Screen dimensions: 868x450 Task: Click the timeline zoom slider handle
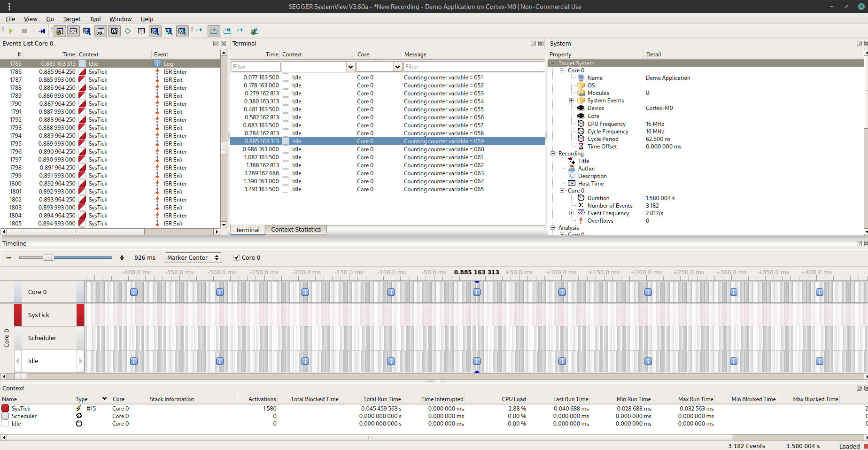[48, 258]
